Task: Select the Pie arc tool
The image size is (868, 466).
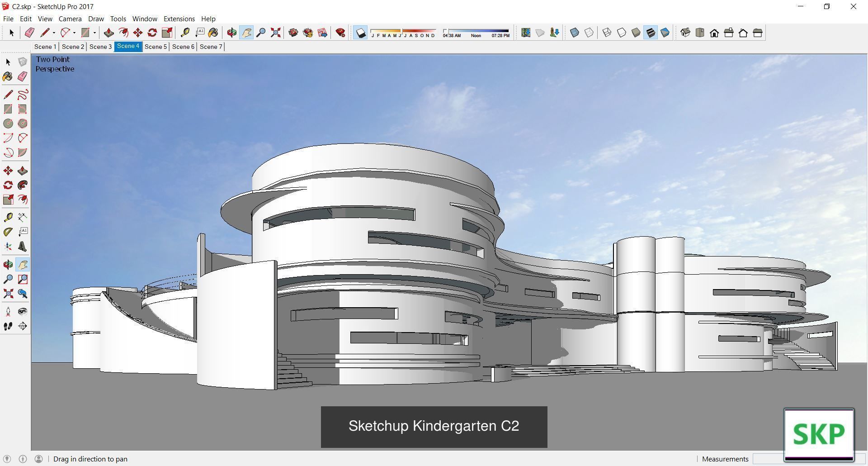Action: [x=23, y=152]
